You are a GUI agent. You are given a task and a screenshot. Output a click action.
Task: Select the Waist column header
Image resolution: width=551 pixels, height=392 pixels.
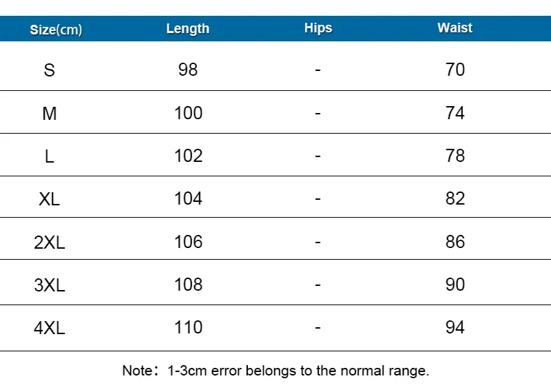click(455, 28)
